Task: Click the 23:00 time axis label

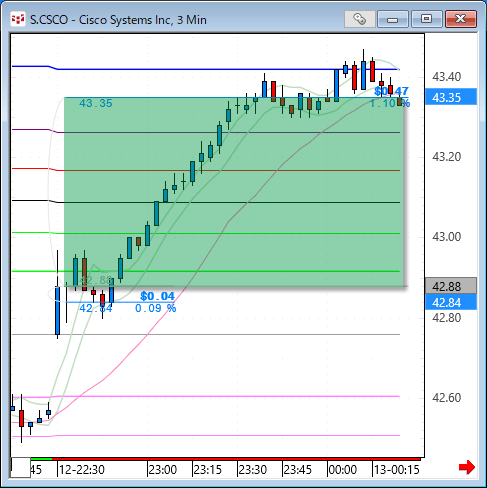Action: tap(162, 470)
